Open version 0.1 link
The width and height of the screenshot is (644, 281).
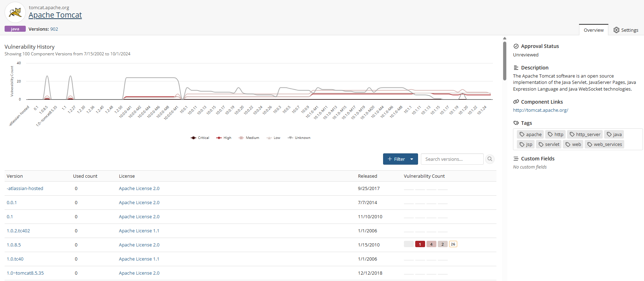click(10, 216)
